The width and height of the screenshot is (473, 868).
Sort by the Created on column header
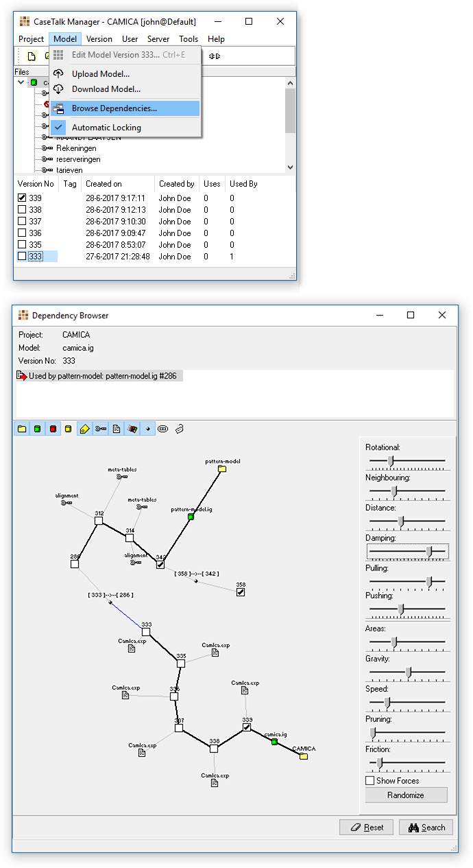point(118,184)
